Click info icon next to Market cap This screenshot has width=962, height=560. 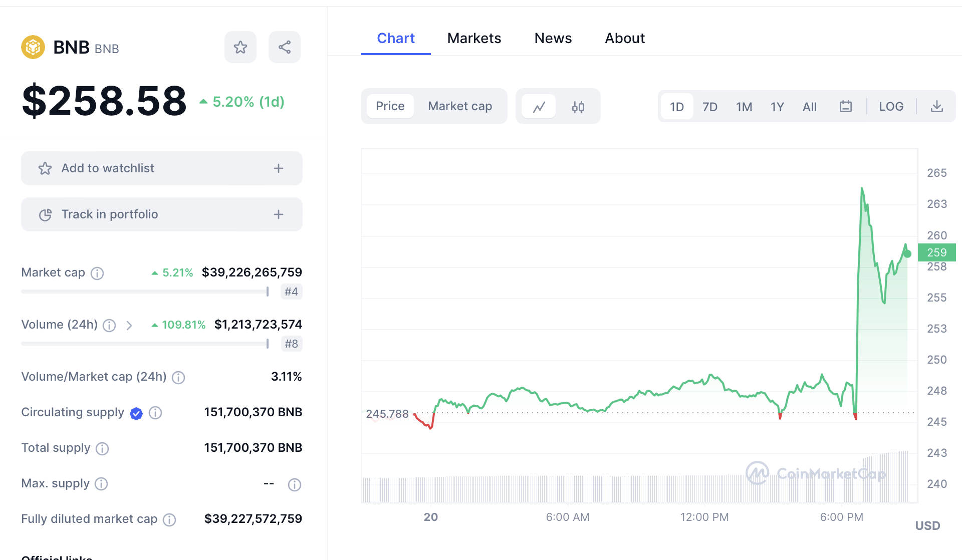pos(97,273)
